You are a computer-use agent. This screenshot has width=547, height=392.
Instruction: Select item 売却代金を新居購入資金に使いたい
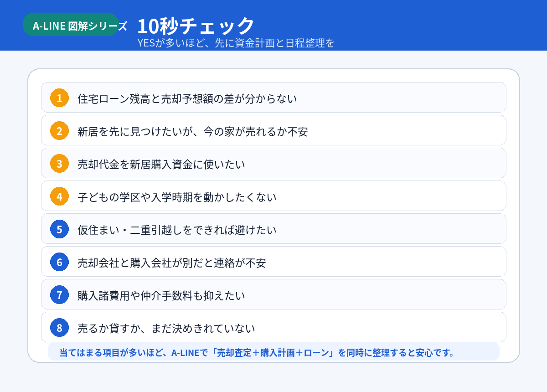coord(273,163)
